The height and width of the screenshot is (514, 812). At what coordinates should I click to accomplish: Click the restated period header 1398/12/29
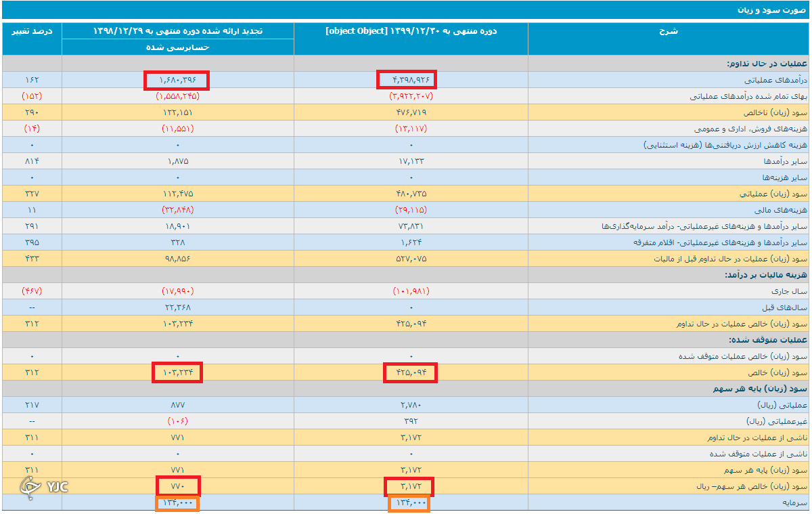click(x=178, y=31)
